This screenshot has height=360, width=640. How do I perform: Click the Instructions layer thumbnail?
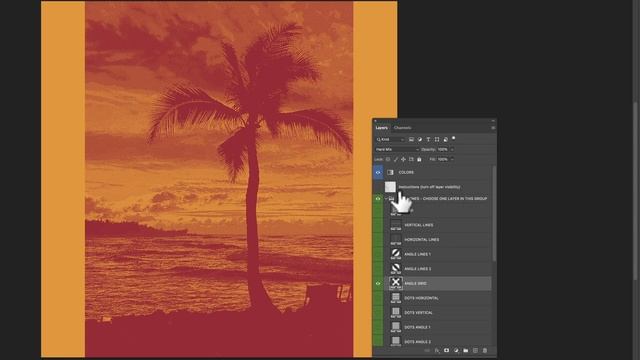coord(390,187)
